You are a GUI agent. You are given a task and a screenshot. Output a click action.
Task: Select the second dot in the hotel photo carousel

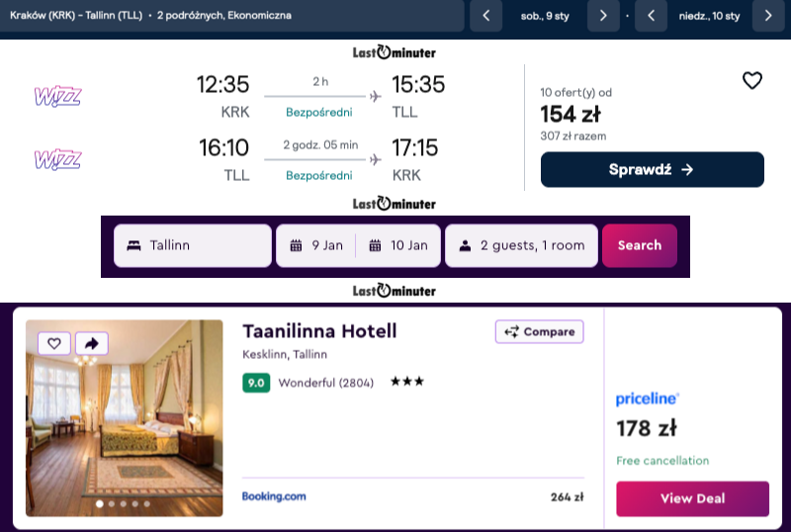(112, 503)
